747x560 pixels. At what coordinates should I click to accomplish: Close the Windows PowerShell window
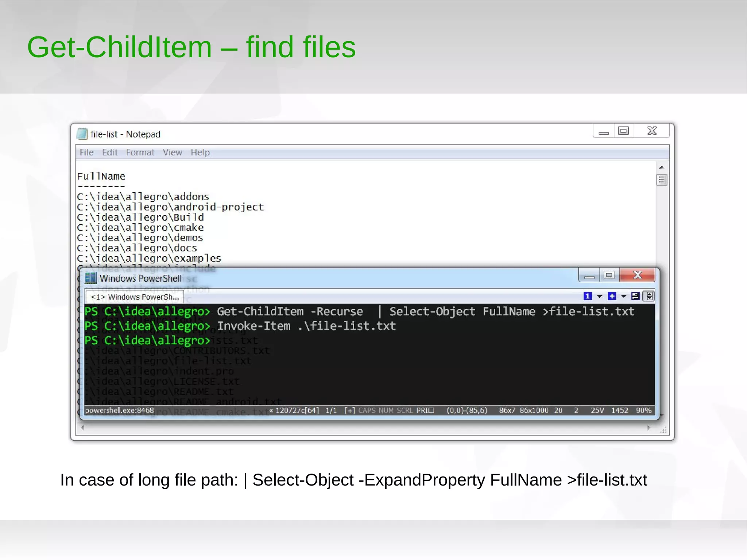click(637, 275)
